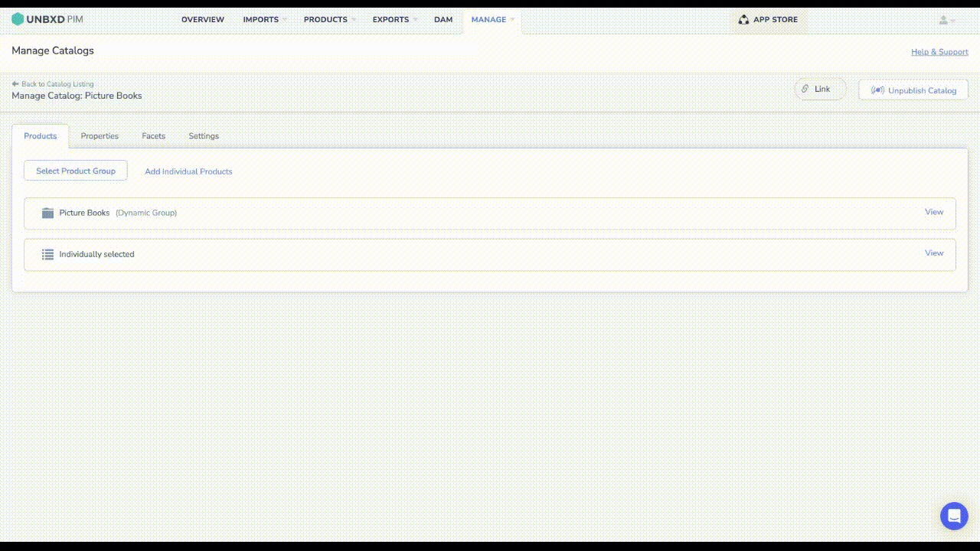The width and height of the screenshot is (980, 551).
Task: Open the user account avatar menu
Action: pyautogui.click(x=946, y=20)
